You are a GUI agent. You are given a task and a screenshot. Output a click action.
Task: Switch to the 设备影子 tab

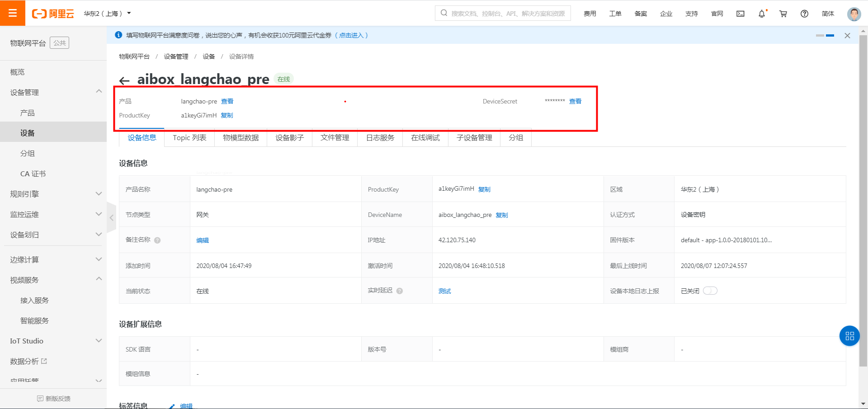[290, 138]
